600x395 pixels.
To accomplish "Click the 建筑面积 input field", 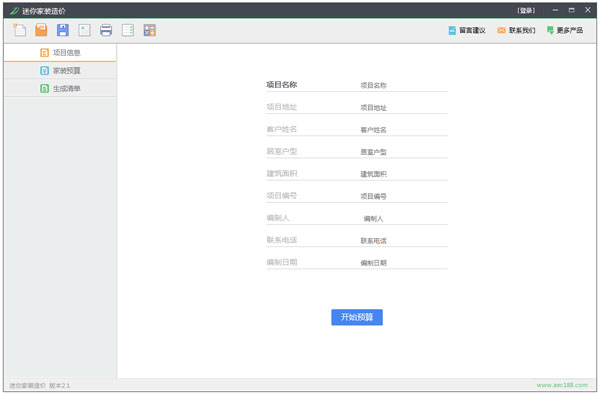I will tap(404, 174).
